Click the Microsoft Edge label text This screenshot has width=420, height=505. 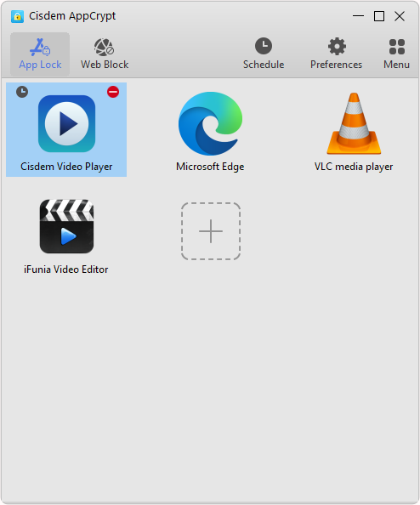210,167
